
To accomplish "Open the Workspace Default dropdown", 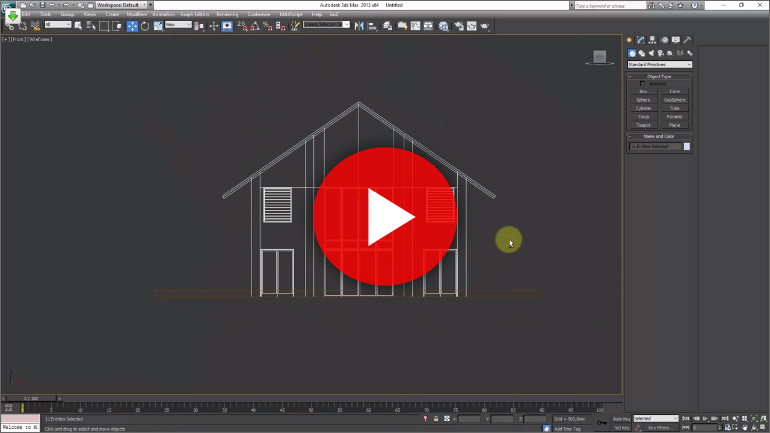I will click(x=121, y=5).
